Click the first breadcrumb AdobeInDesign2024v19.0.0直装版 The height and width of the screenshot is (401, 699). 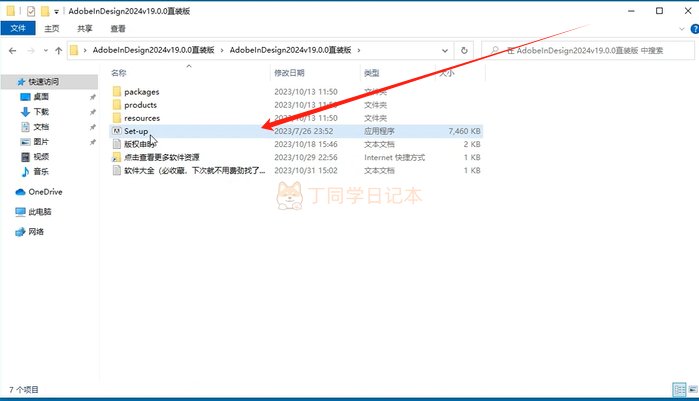click(153, 50)
